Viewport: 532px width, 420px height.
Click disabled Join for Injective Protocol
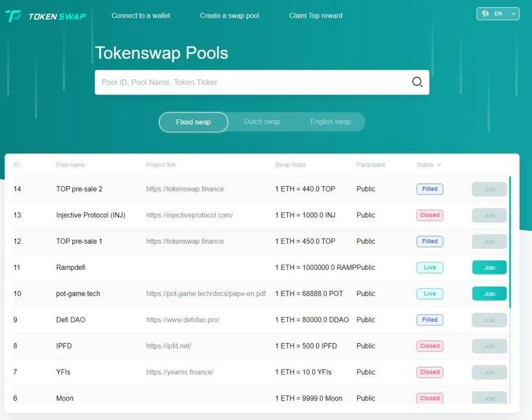(489, 216)
